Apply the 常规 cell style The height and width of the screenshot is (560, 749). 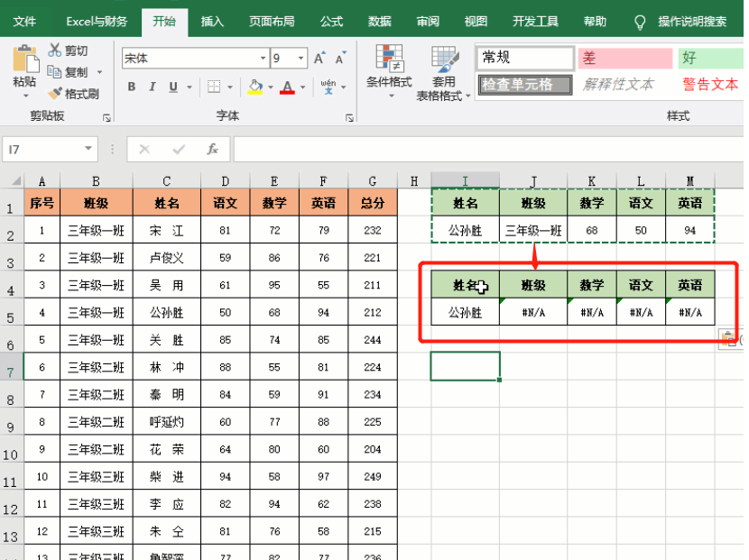click(523, 56)
